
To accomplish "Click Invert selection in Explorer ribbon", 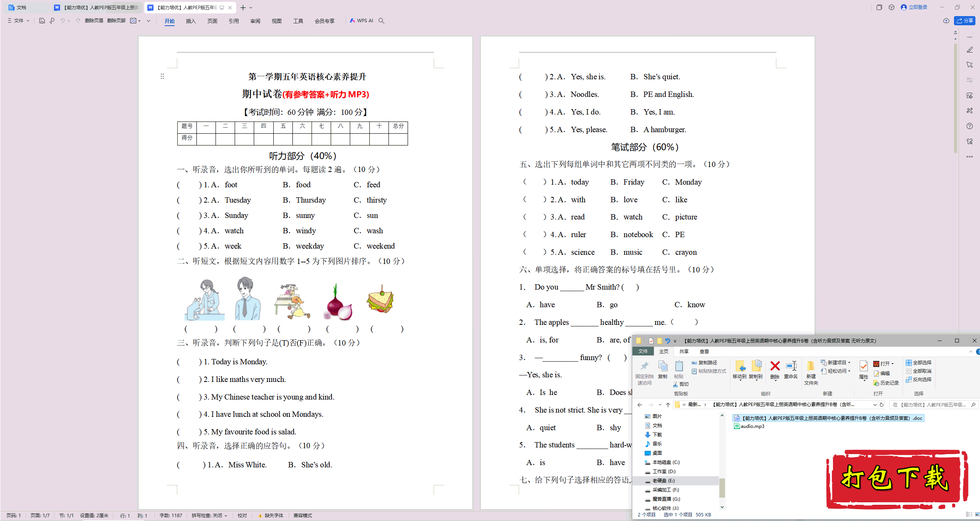I will (918, 379).
